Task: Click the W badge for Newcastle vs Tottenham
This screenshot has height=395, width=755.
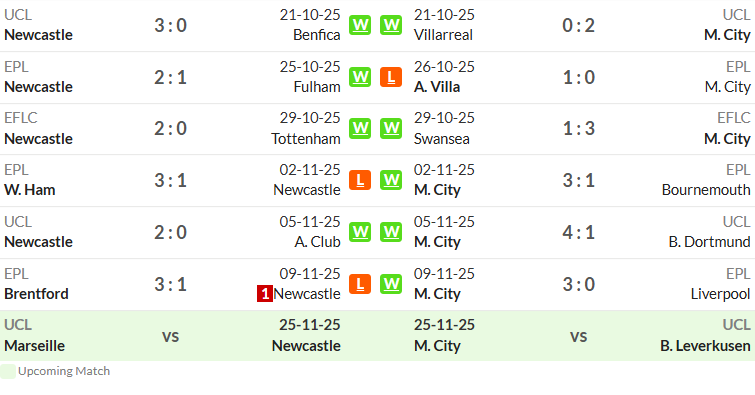Action: click(x=360, y=129)
